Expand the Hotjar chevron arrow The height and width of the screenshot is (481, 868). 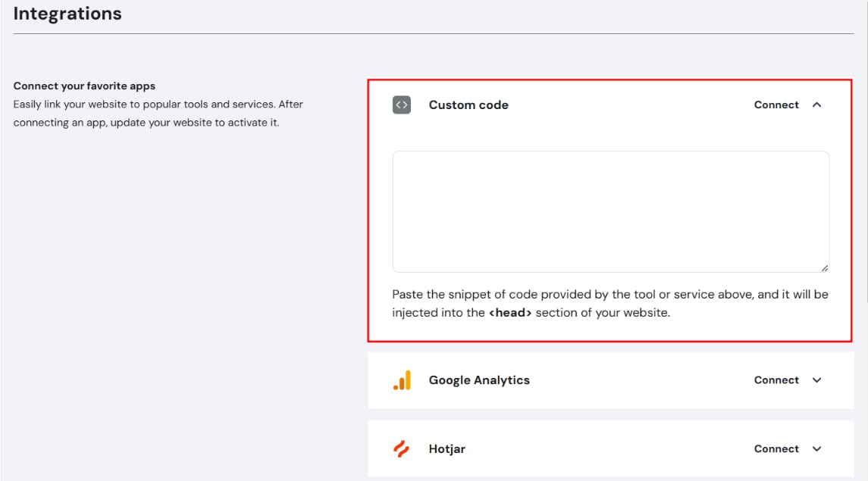816,449
